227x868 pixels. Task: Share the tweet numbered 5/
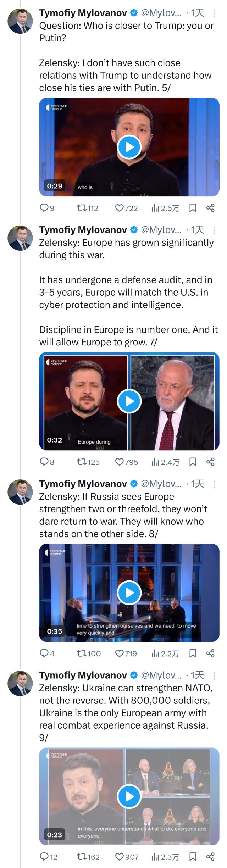coord(210,208)
